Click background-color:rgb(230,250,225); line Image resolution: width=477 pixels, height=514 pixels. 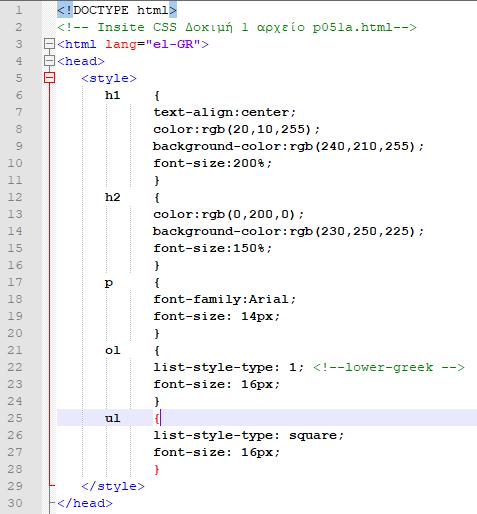click(x=288, y=231)
